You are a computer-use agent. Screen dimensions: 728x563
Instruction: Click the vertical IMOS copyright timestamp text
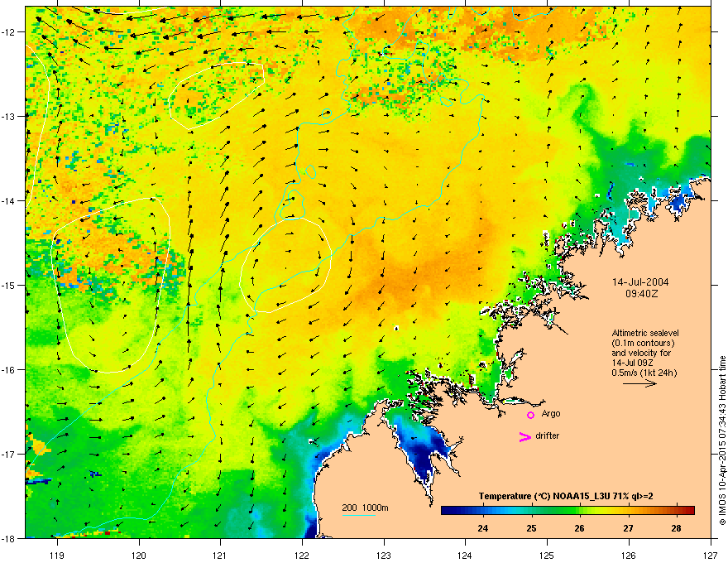722,440
